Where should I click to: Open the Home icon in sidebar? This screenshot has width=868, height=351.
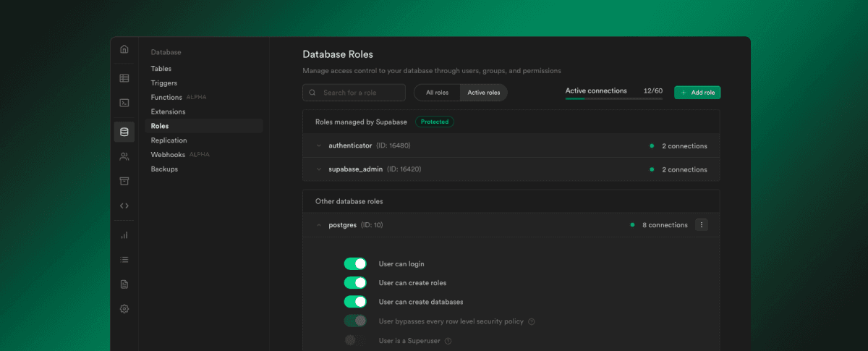[x=124, y=49]
